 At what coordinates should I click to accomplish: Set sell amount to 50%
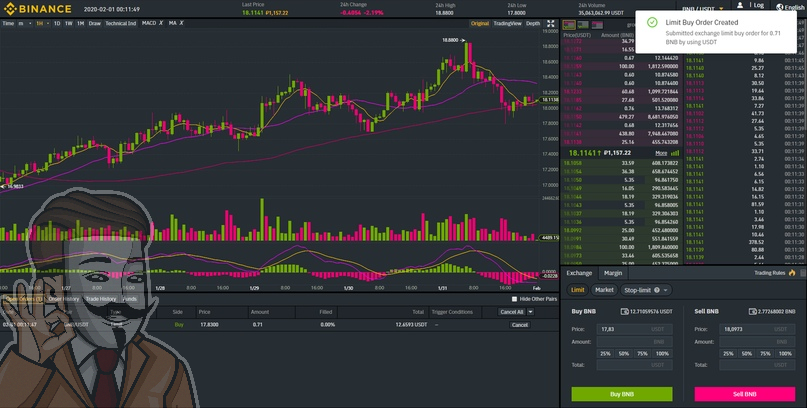[x=747, y=353]
